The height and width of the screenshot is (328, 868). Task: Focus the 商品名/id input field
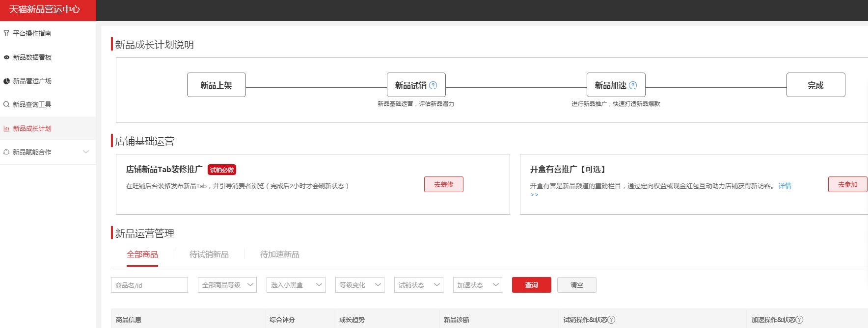click(x=149, y=285)
